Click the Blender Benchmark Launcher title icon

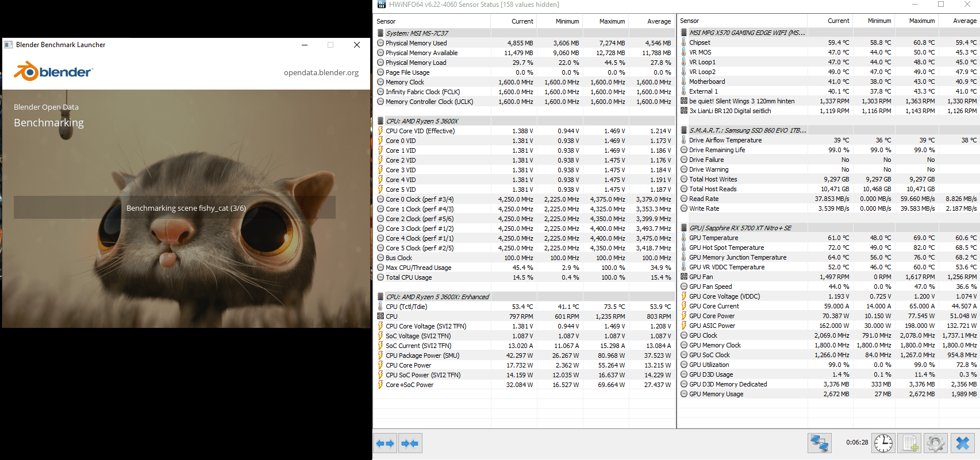(9, 45)
